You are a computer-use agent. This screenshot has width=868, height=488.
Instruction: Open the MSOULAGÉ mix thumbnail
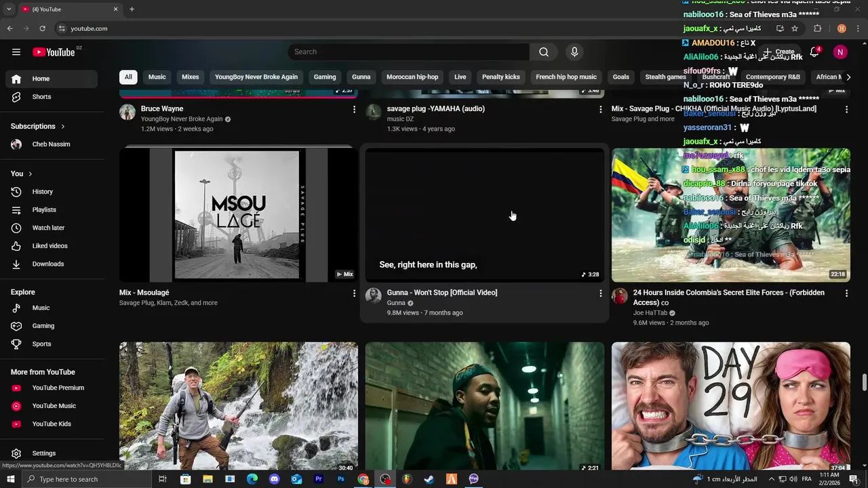(x=239, y=214)
